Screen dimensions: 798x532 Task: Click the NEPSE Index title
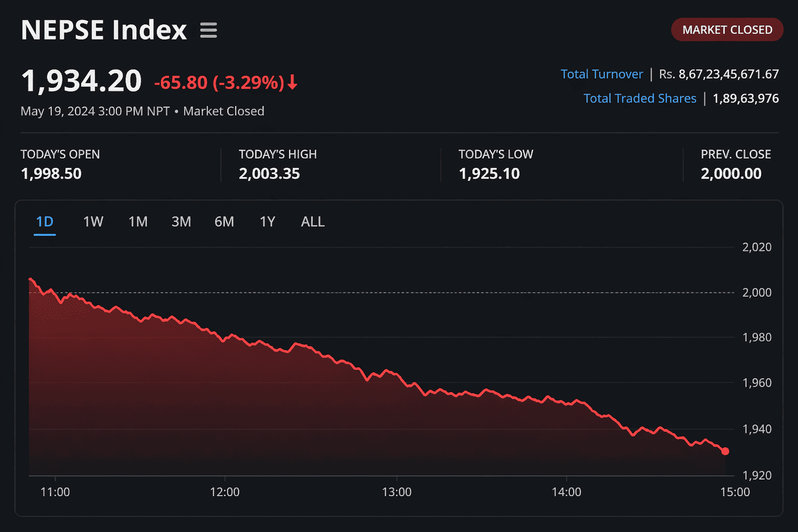(103, 30)
